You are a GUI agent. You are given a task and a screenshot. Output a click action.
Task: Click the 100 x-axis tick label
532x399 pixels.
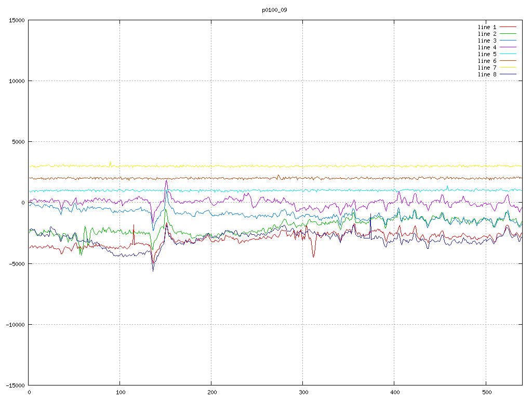pos(120,392)
